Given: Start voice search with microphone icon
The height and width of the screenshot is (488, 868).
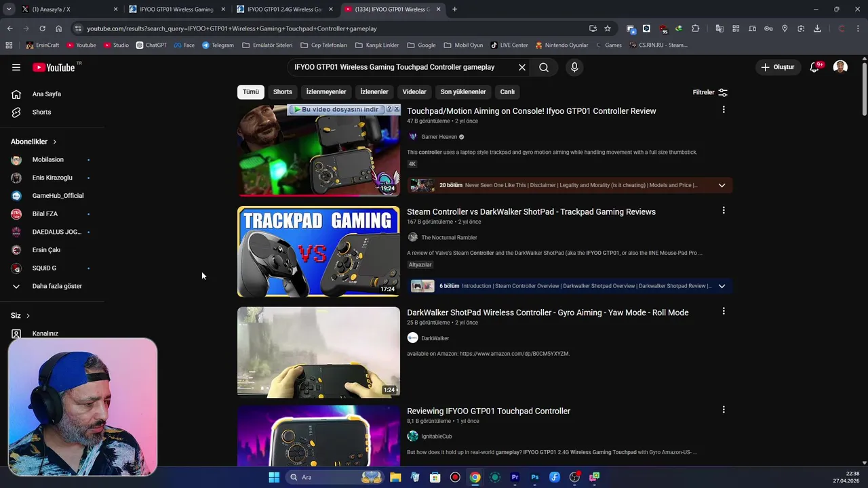Looking at the screenshot, I should (x=574, y=67).
